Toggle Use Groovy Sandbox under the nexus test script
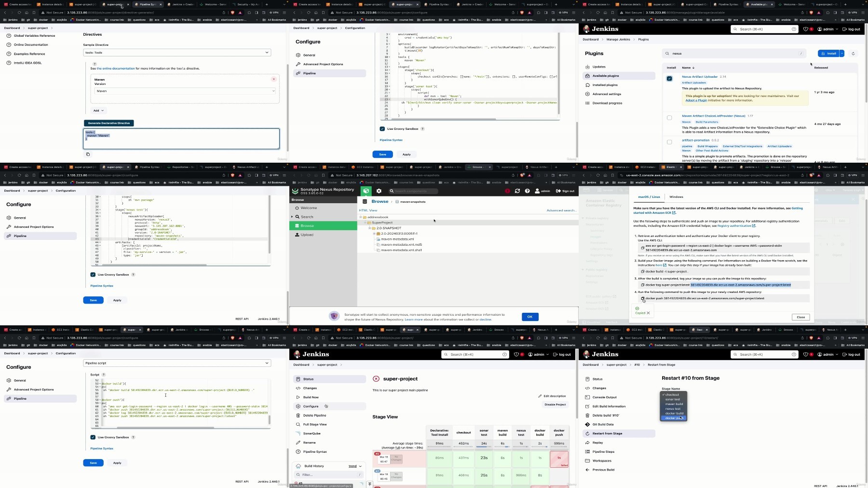This screenshot has width=868, height=488. point(93,275)
